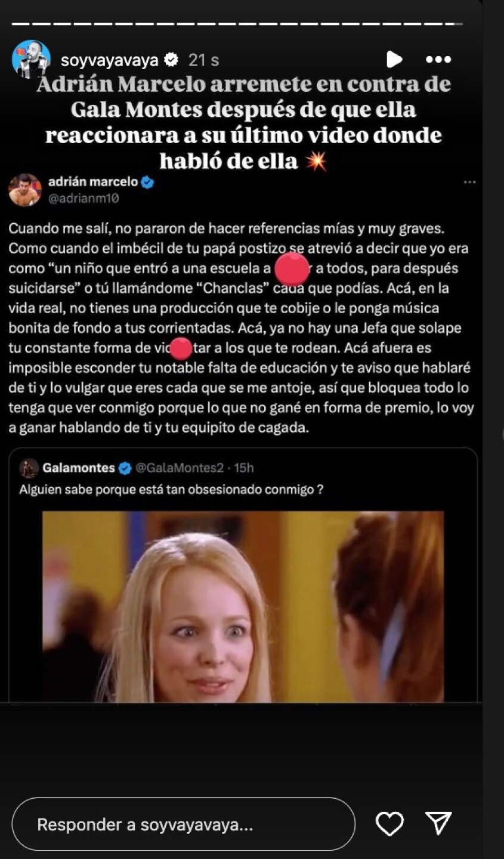Click the story headline about Gala Montes
The image size is (504, 859).
(x=243, y=122)
